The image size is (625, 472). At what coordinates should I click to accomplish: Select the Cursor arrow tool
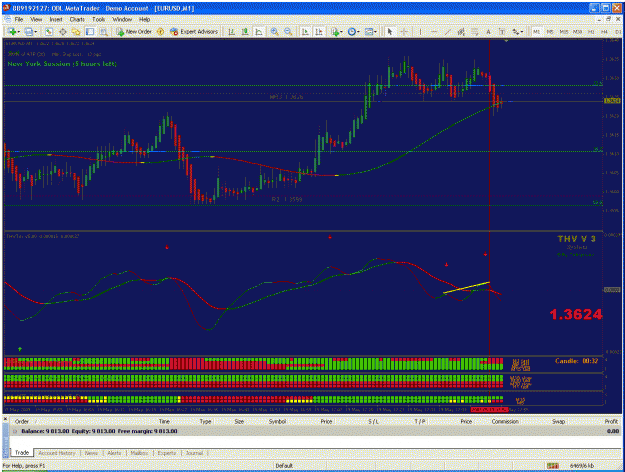tap(390, 31)
